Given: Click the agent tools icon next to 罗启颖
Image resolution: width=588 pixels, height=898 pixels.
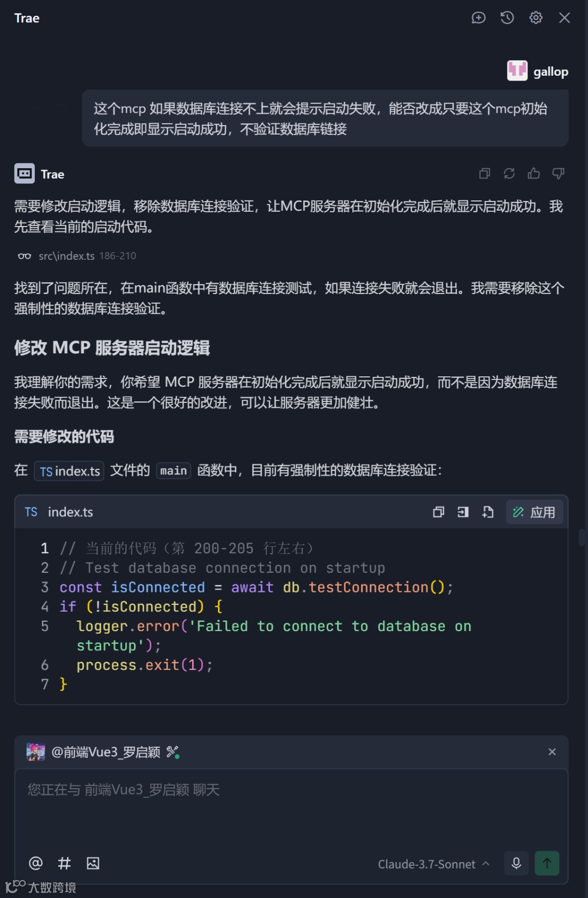Looking at the screenshot, I should [173, 752].
